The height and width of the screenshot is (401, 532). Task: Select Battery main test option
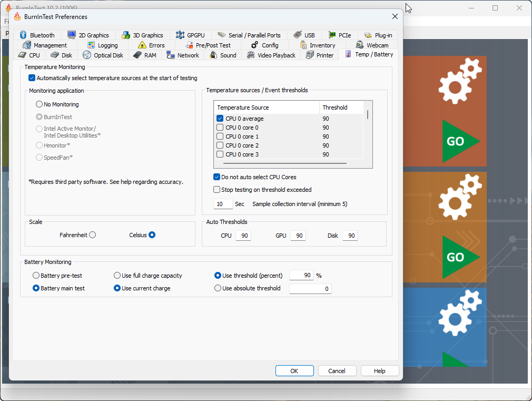pyautogui.click(x=36, y=288)
